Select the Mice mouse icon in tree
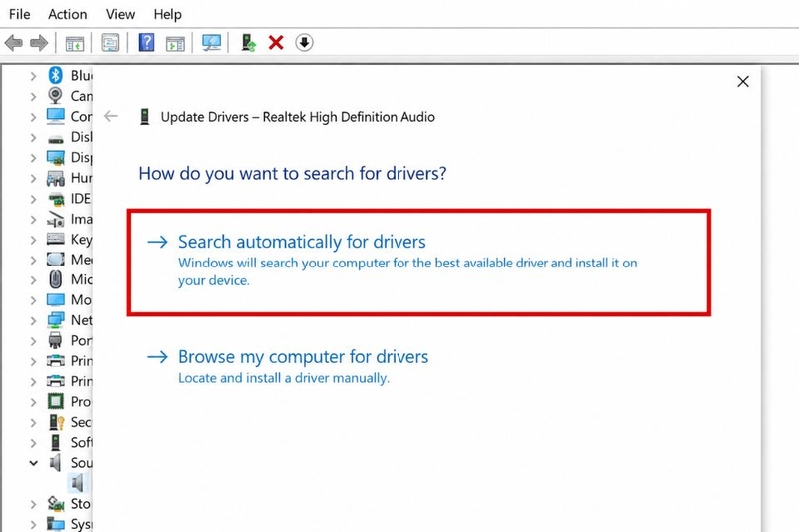The image size is (799, 532). (x=56, y=279)
